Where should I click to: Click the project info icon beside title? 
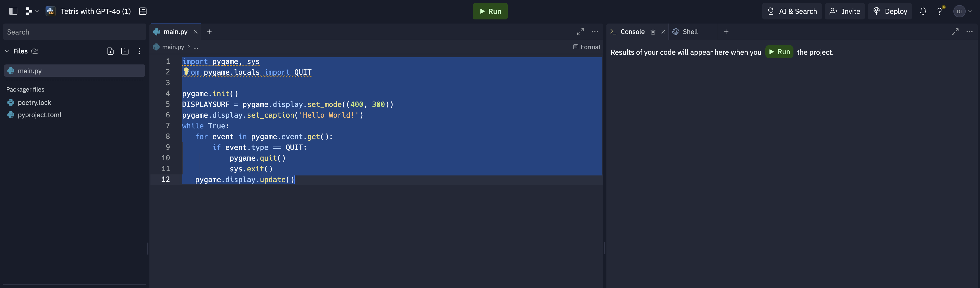point(143,11)
